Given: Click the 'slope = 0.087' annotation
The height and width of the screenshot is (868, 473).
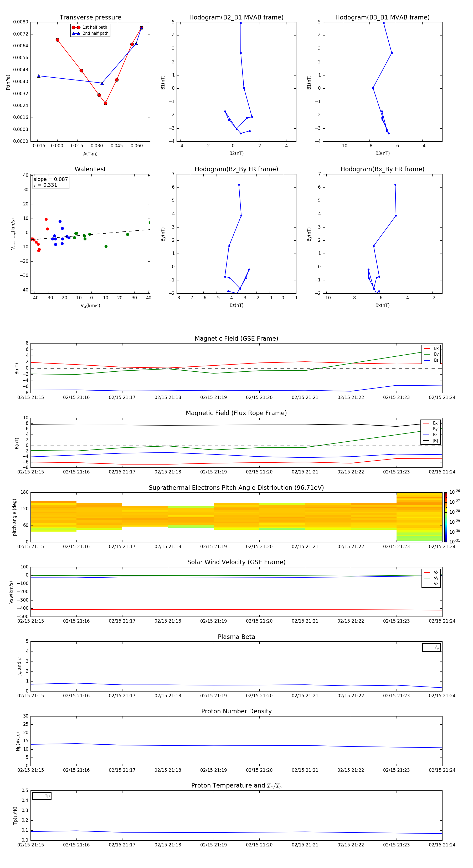Looking at the screenshot, I should 50,179.
